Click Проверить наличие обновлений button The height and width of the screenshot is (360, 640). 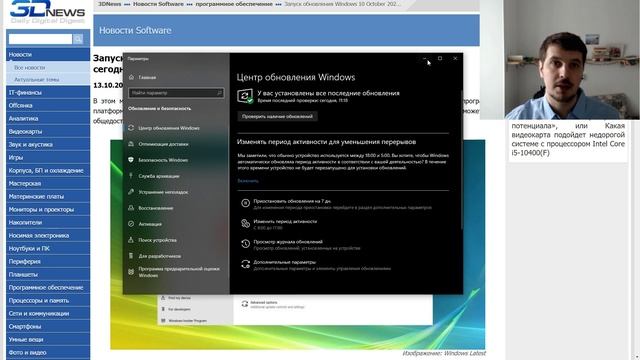pos(277,116)
